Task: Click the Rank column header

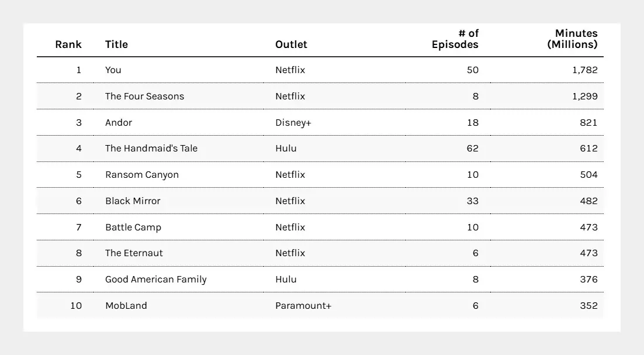Action: pyautogui.click(x=68, y=44)
